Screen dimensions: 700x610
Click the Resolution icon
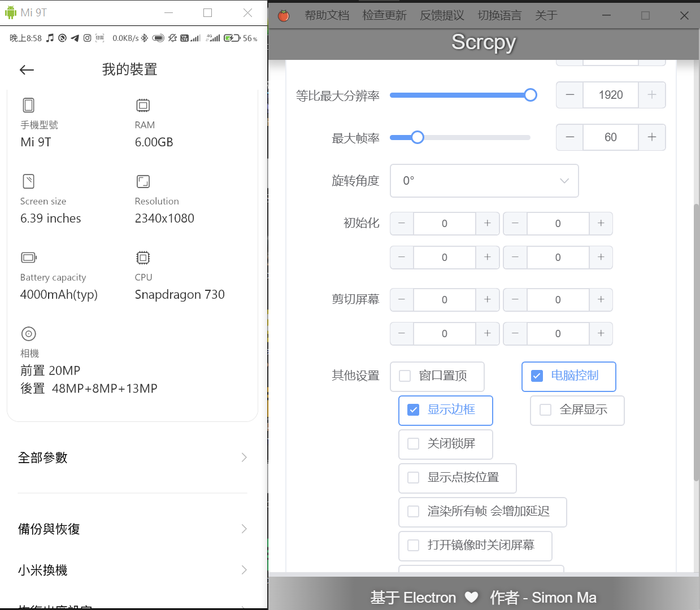click(x=143, y=181)
